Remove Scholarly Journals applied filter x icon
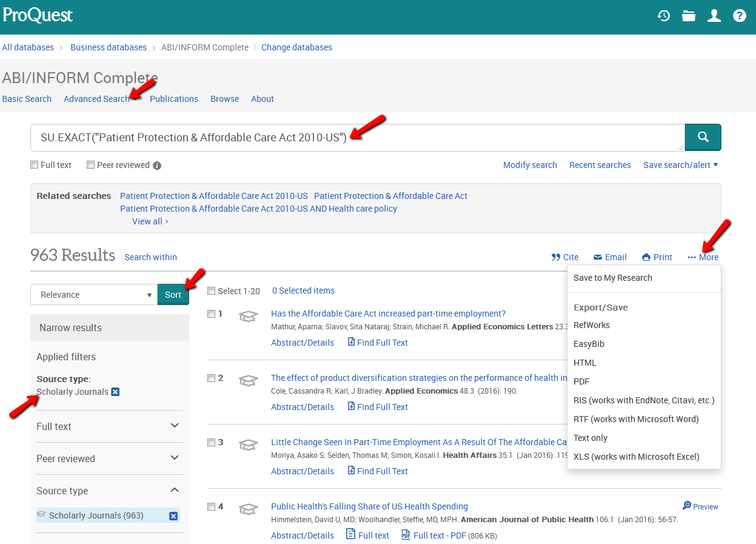This screenshot has width=756, height=544. click(x=115, y=392)
